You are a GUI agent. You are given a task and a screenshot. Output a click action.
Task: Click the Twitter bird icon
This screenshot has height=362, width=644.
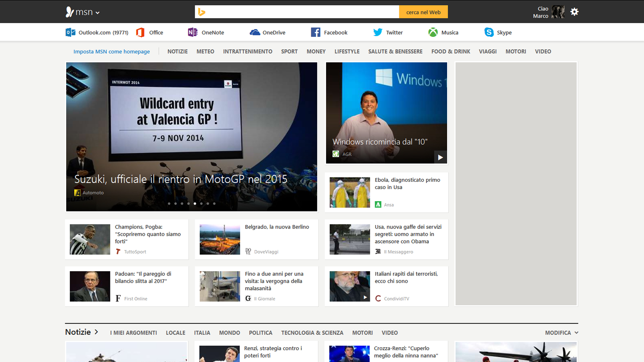(378, 33)
